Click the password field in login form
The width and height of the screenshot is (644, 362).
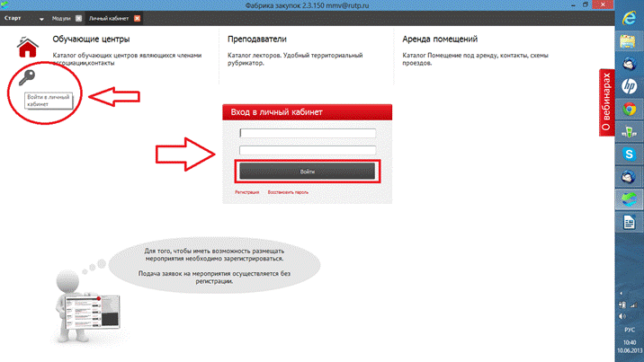(x=308, y=150)
